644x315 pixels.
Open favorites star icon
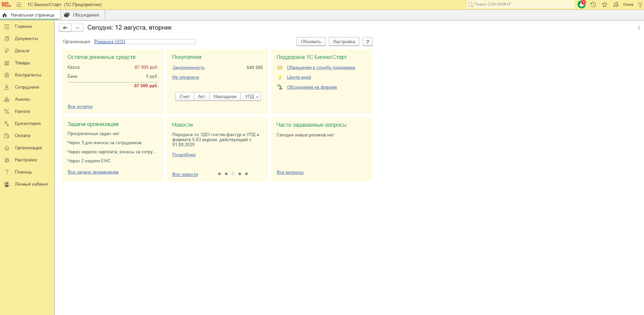[604, 4]
